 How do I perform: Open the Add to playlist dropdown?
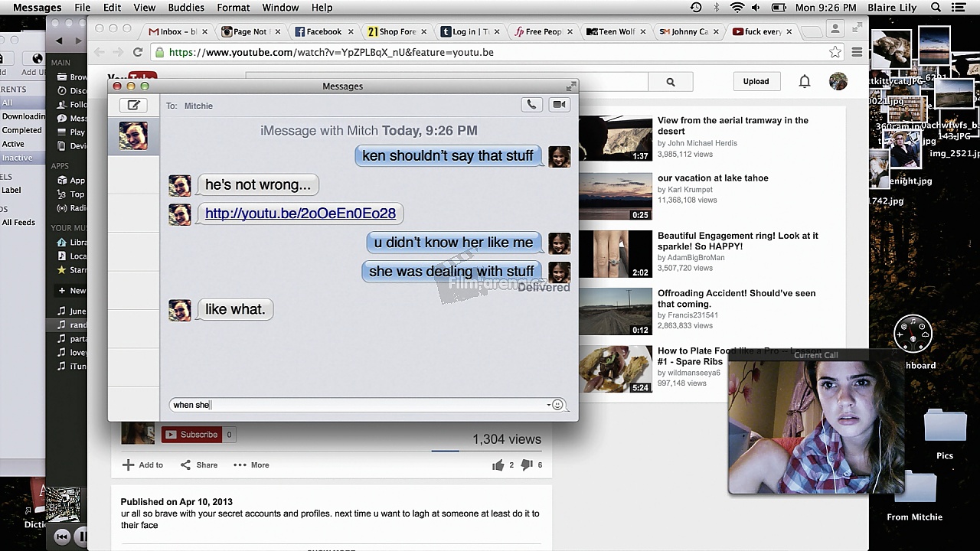(143, 465)
